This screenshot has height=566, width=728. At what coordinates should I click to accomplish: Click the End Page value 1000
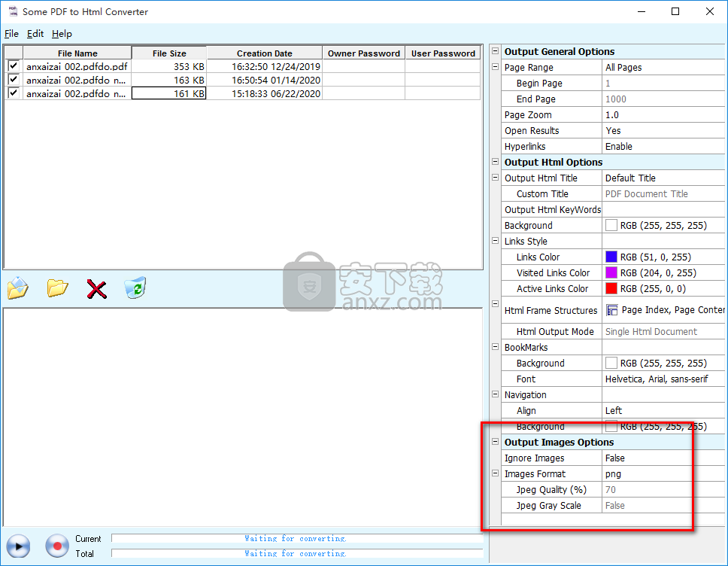[x=664, y=99]
